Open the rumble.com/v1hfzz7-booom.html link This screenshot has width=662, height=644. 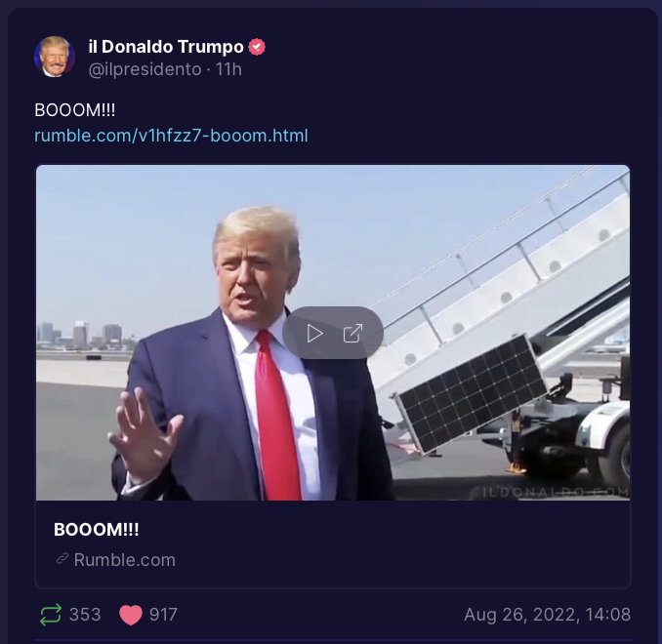pyautogui.click(x=171, y=136)
